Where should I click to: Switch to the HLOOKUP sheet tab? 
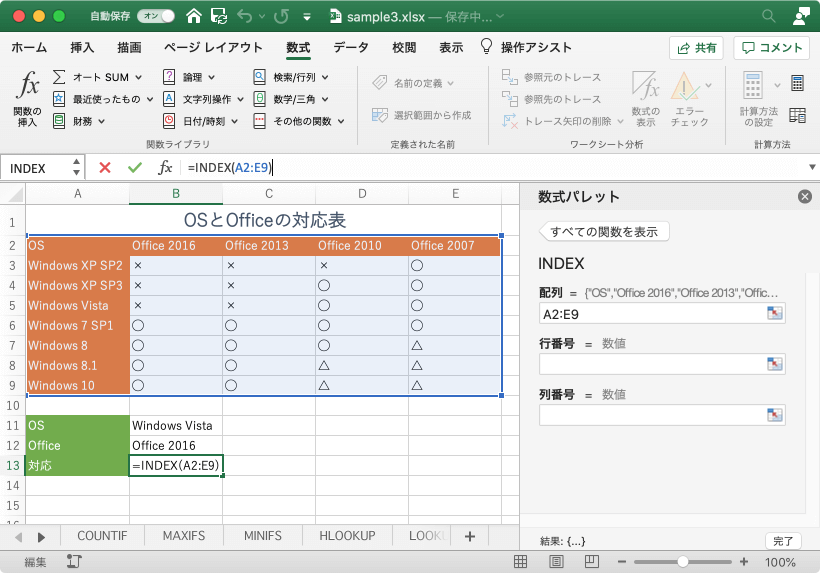coord(347,536)
